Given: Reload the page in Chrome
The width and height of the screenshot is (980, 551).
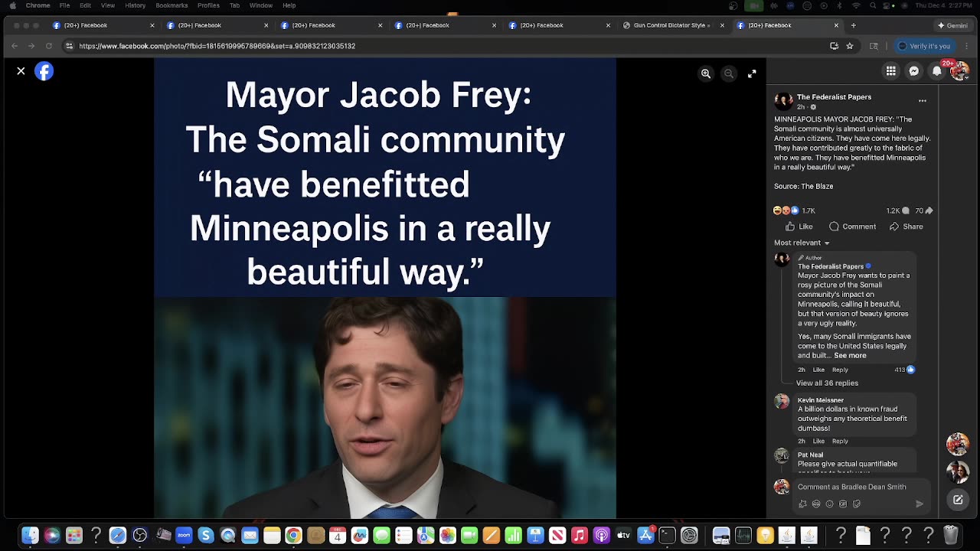Looking at the screenshot, I should 49,46.
